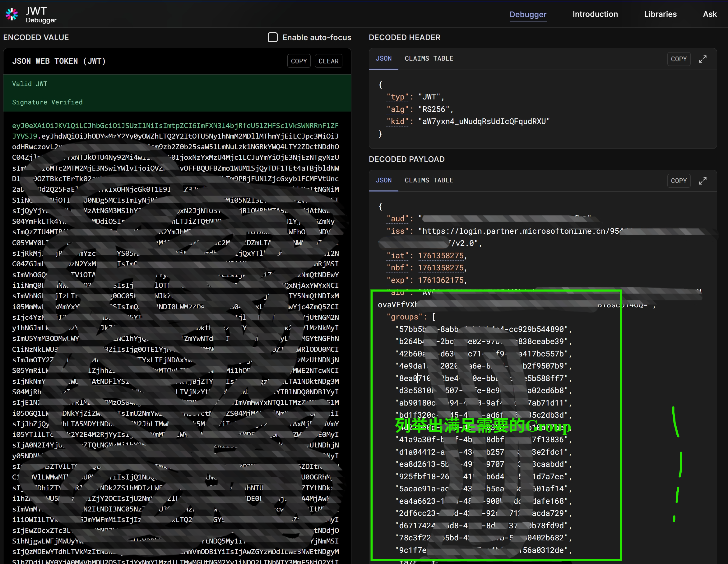Image resolution: width=728 pixels, height=564 pixels.
Task: Select the payload JSON tab
Action: (x=383, y=180)
